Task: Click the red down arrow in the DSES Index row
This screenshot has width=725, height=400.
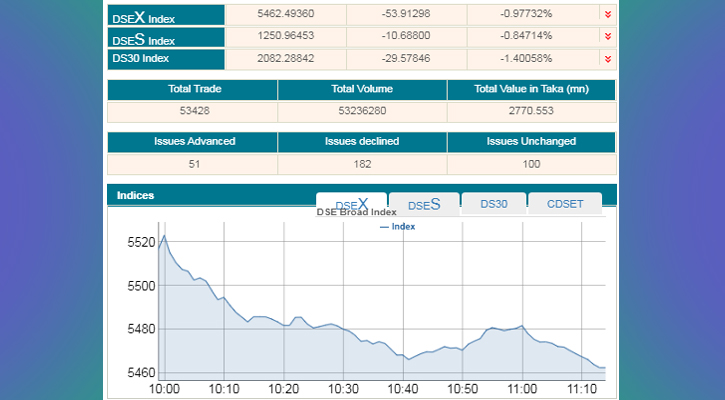Action: [607, 36]
